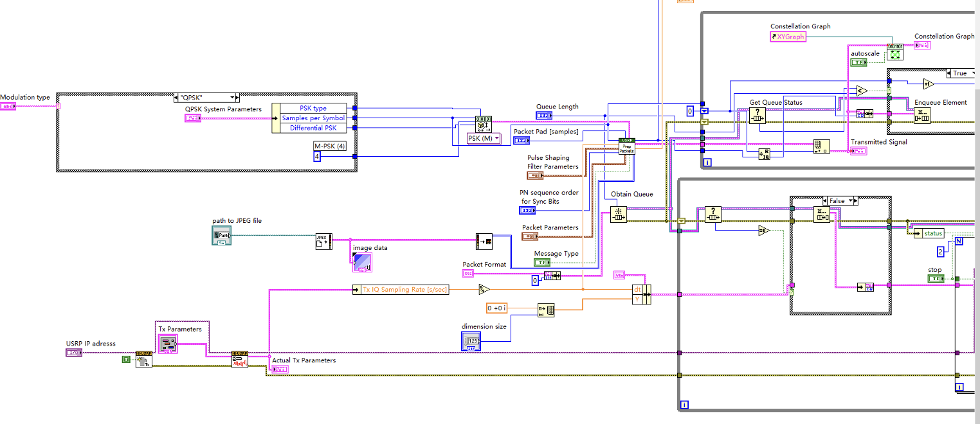This screenshot has width=980, height=424.
Task: Click the M-PSK (4) numeric constant
Action: [x=318, y=156]
